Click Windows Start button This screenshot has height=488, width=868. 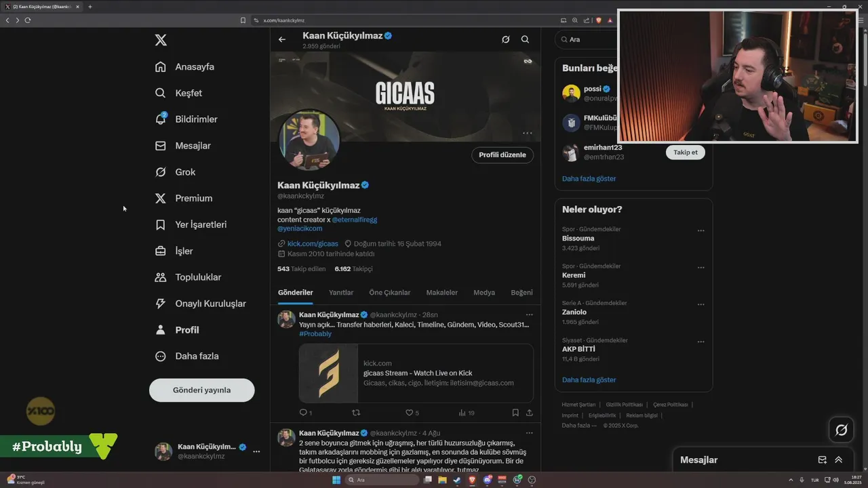coord(336,480)
